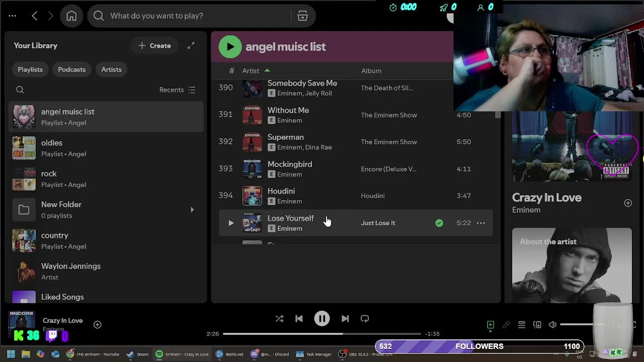The height and width of the screenshot is (362, 644).
Task: Open the rock playlist
Action: (x=106, y=178)
